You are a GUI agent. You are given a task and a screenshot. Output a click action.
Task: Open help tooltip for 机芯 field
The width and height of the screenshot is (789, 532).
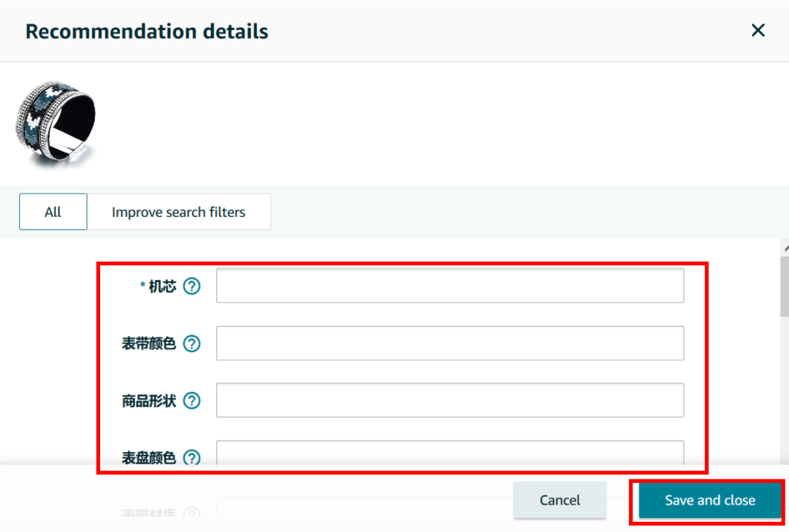[191, 286]
